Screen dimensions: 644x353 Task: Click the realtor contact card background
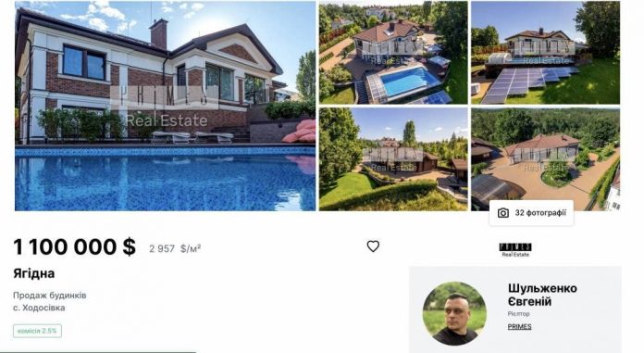tap(515, 309)
